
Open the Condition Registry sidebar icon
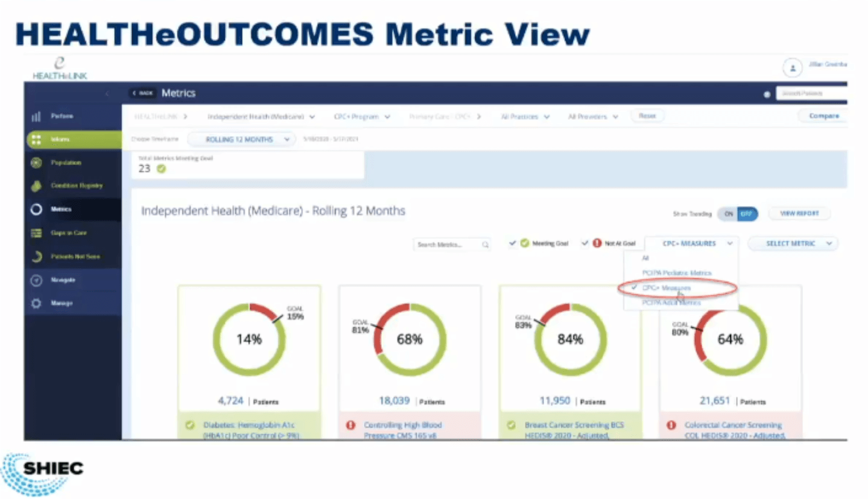(36, 186)
